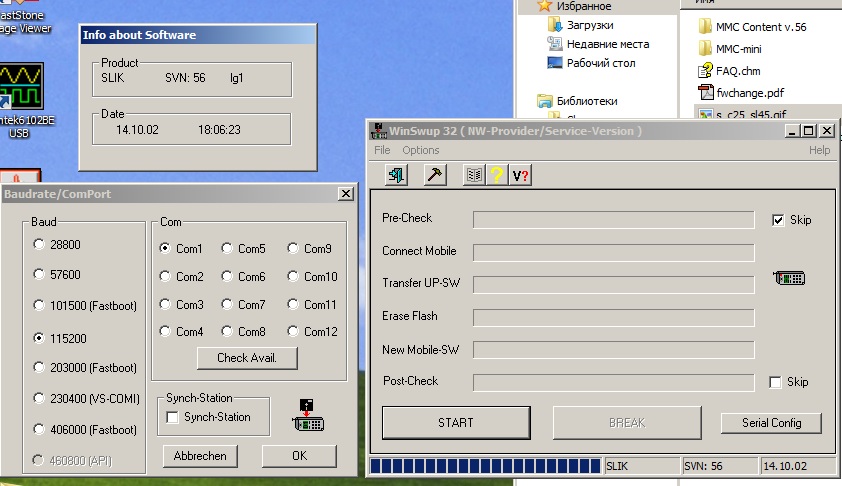
Task: Select the 57600 baud rate option
Action: 39,274
